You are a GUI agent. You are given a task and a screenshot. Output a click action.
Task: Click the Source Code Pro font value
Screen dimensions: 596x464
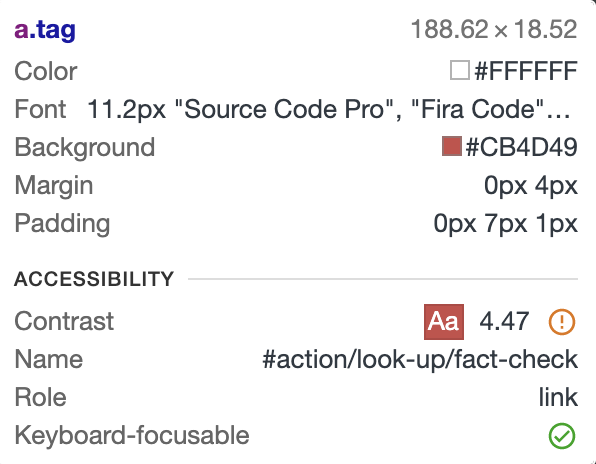tap(329, 109)
